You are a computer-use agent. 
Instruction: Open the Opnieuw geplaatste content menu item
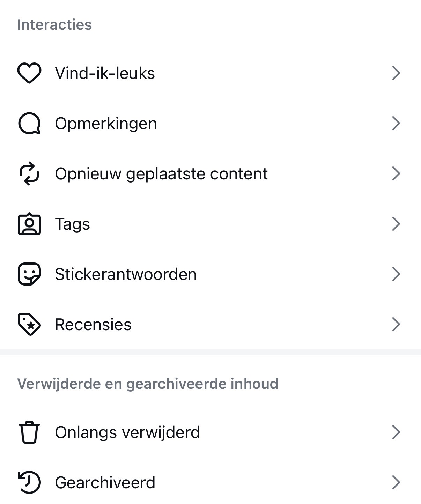161,174
